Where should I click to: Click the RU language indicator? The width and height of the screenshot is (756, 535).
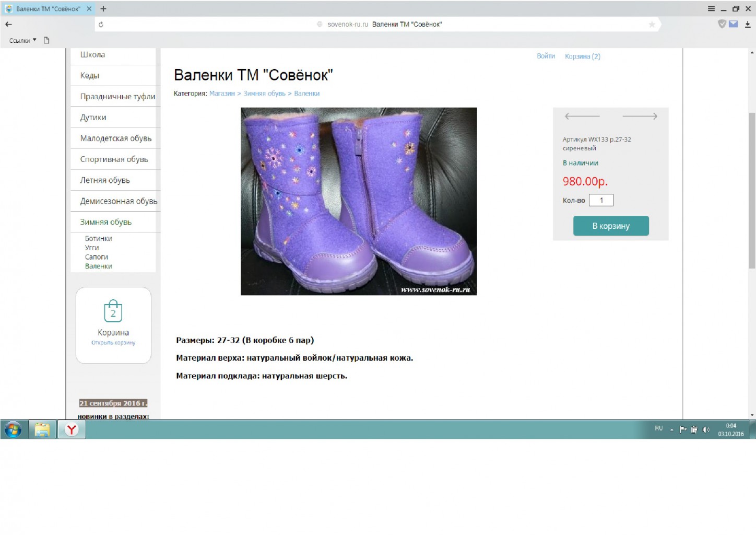(x=659, y=428)
